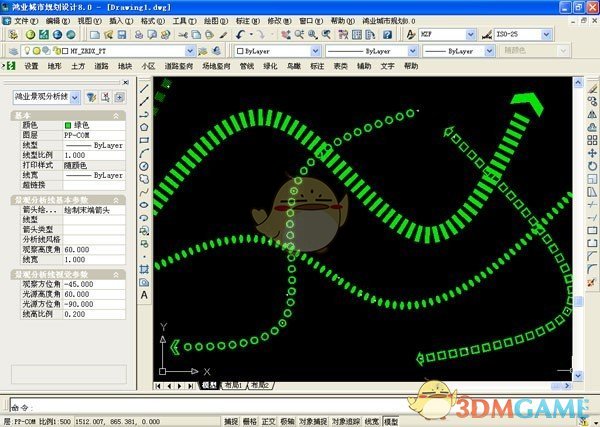Paste from clipboard
The width and height of the screenshot is (600, 427).
point(209,35)
